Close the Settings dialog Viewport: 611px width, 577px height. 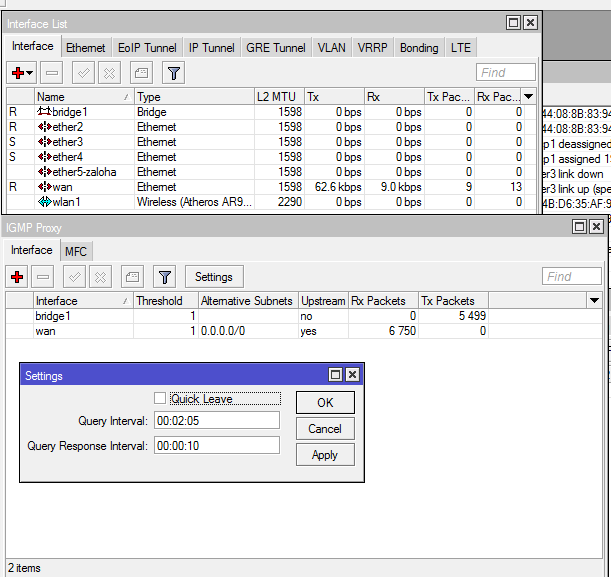pyautogui.click(x=352, y=375)
